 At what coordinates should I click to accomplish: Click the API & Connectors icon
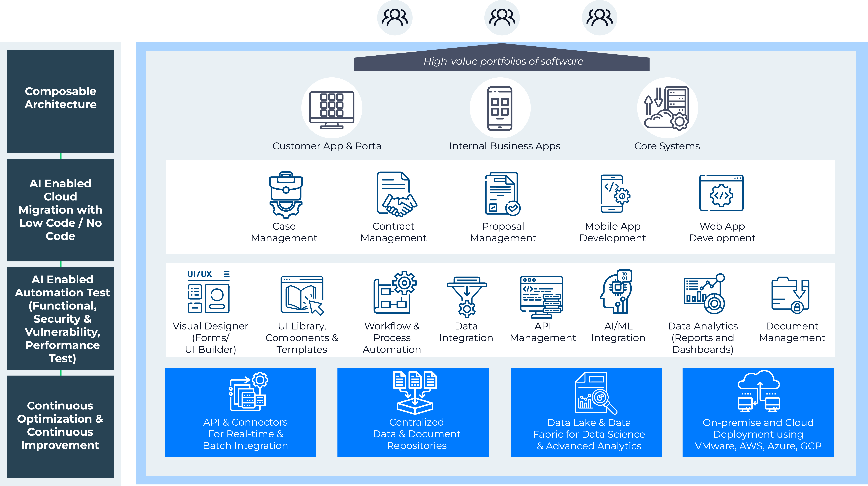[248, 391]
